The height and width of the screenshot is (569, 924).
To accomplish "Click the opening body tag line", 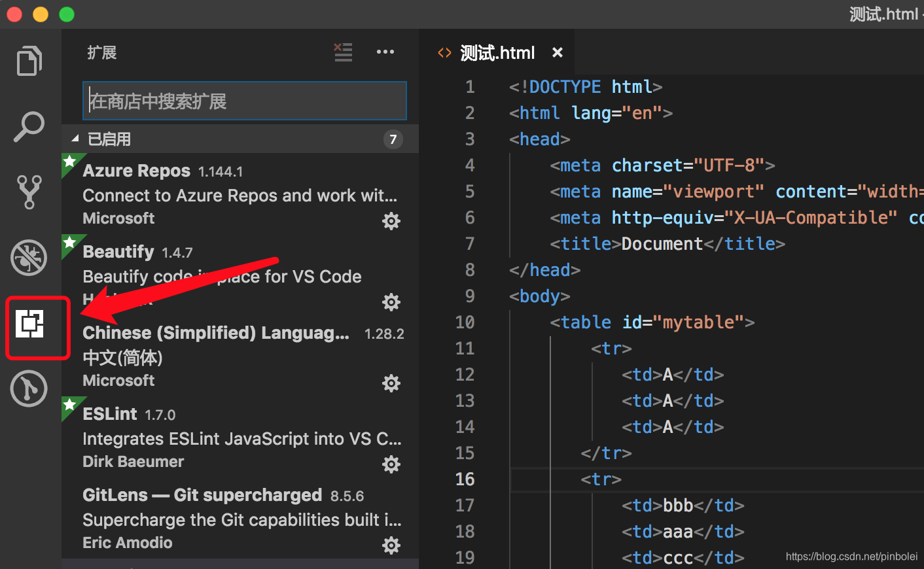I will (540, 296).
